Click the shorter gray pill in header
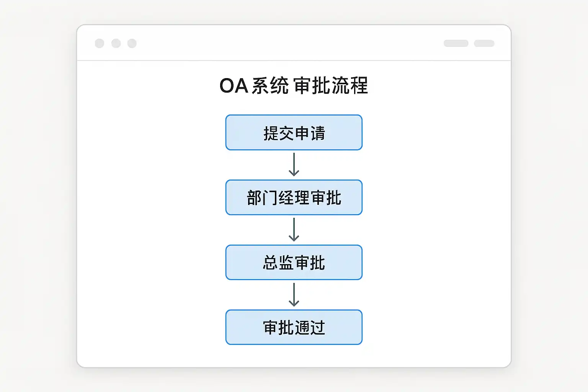 pyautogui.click(x=484, y=43)
